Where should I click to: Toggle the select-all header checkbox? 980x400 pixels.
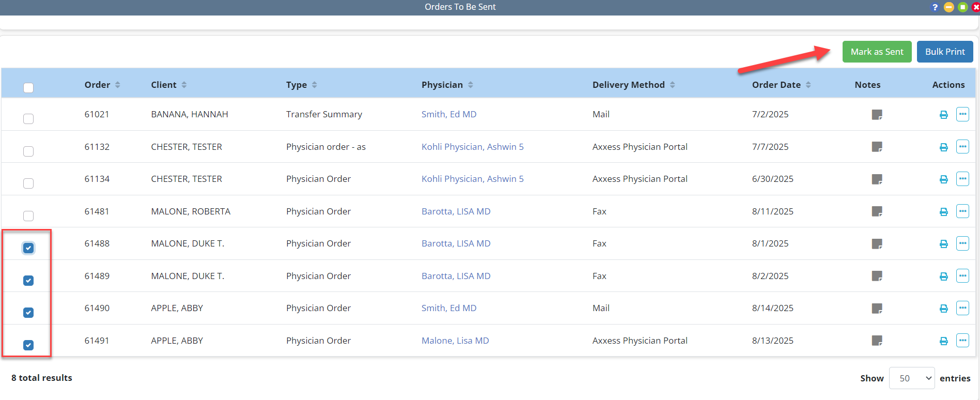(28, 88)
